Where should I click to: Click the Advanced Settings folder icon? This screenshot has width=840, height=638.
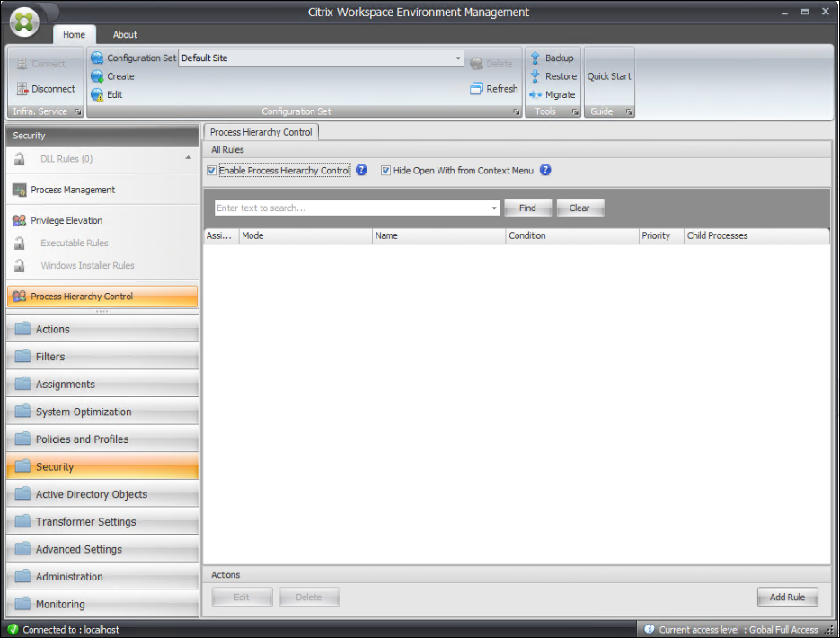(x=22, y=548)
